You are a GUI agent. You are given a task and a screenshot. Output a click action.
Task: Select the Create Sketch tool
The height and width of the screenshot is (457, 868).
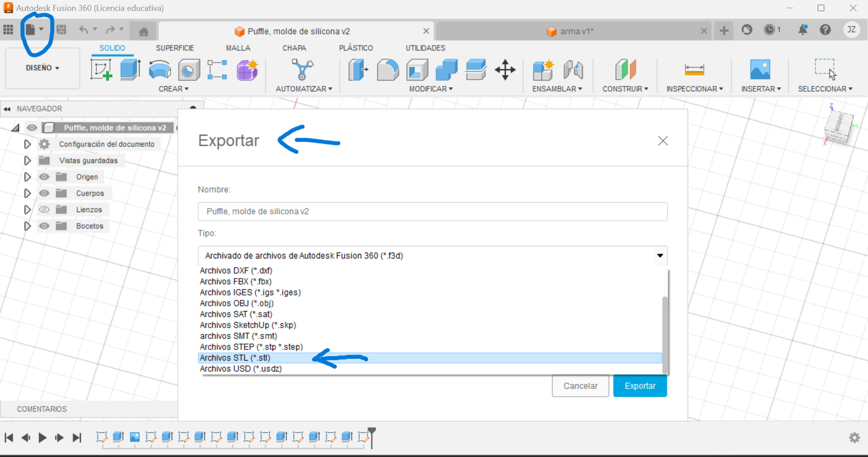pos(101,70)
